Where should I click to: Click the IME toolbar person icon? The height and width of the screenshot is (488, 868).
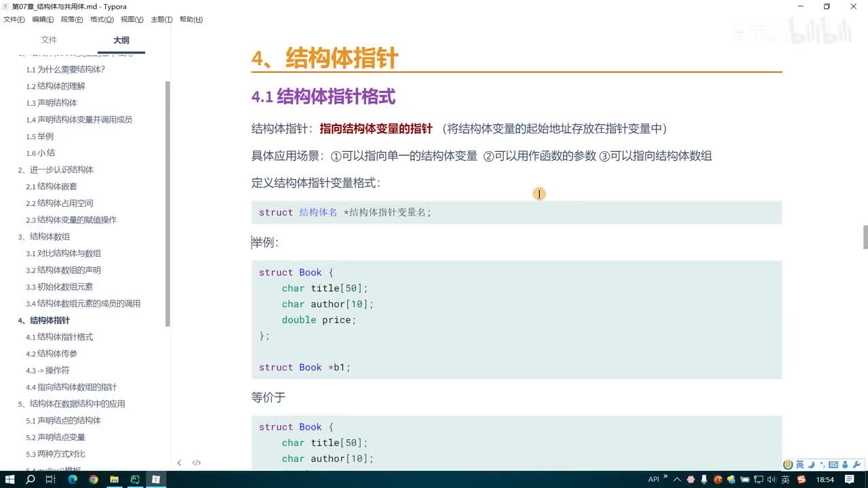coord(844,465)
